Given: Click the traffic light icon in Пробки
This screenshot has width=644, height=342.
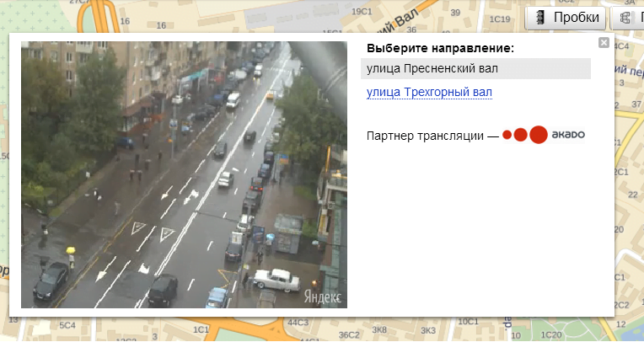Looking at the screenshot, I should tap(540, 18).
